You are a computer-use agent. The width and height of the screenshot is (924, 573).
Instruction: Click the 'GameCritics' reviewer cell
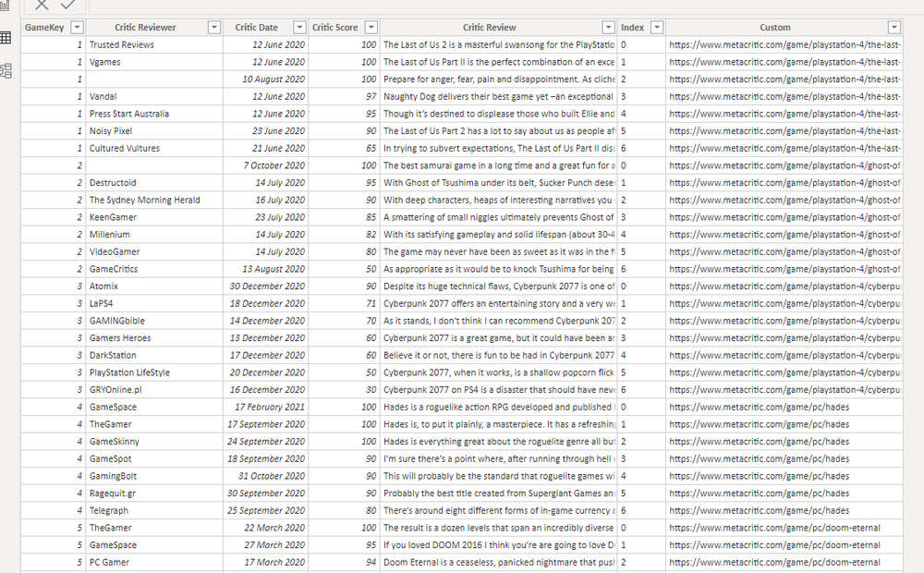(x=154, y=269)
